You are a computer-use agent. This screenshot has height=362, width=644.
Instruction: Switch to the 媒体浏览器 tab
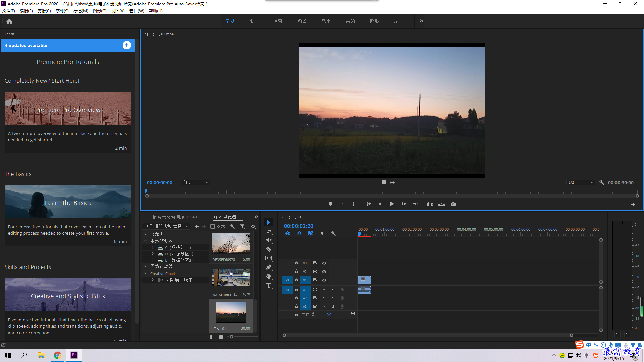[x=225, y=217]
